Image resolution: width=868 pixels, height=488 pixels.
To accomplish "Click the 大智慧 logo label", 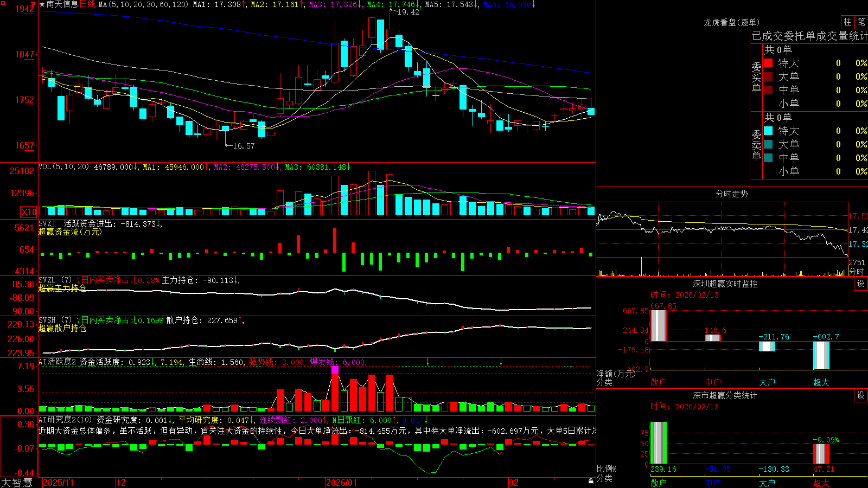I will (17, 483).
